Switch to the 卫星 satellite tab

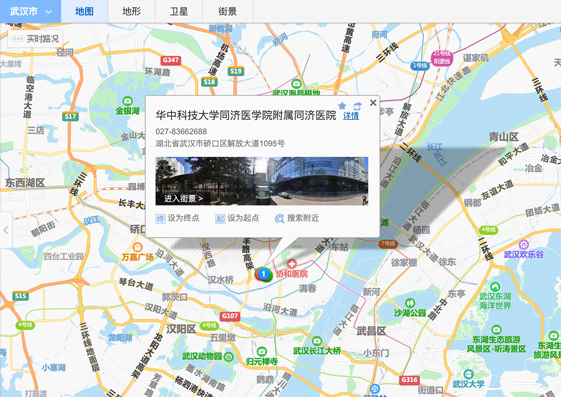(x=179, y=11)
